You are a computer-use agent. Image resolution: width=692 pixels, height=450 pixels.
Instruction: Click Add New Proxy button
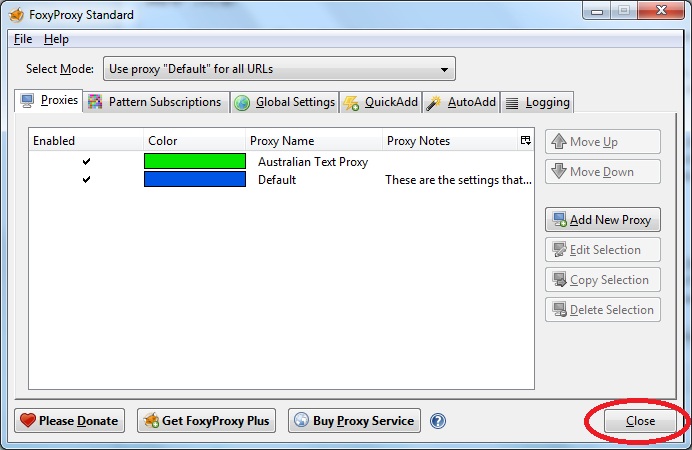click(603, 220)
